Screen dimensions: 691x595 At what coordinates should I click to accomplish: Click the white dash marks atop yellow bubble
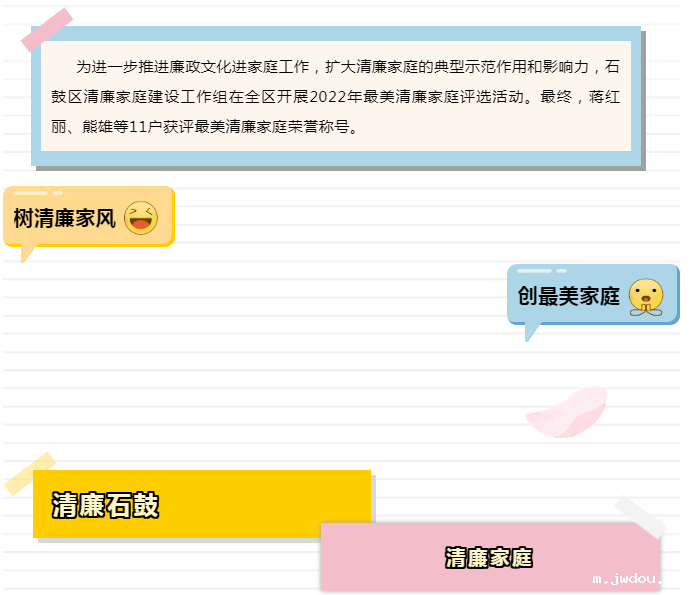[38, 193]
